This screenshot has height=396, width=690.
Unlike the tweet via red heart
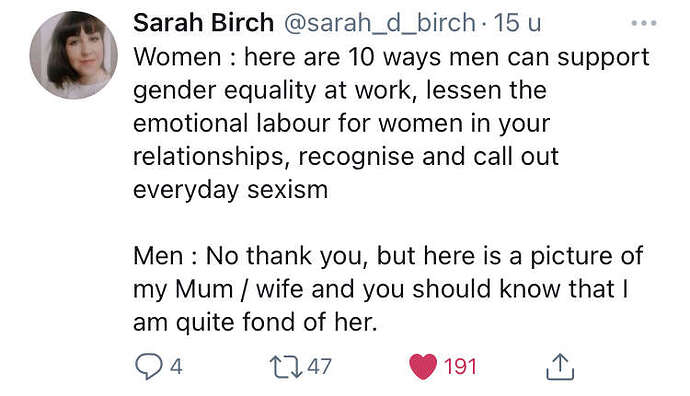pos(423,367)
